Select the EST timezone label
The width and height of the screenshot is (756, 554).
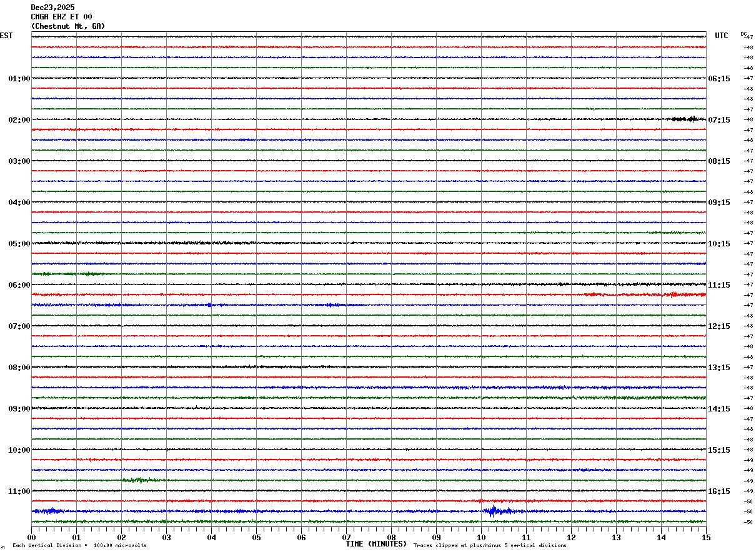click(x=6, y=36)
